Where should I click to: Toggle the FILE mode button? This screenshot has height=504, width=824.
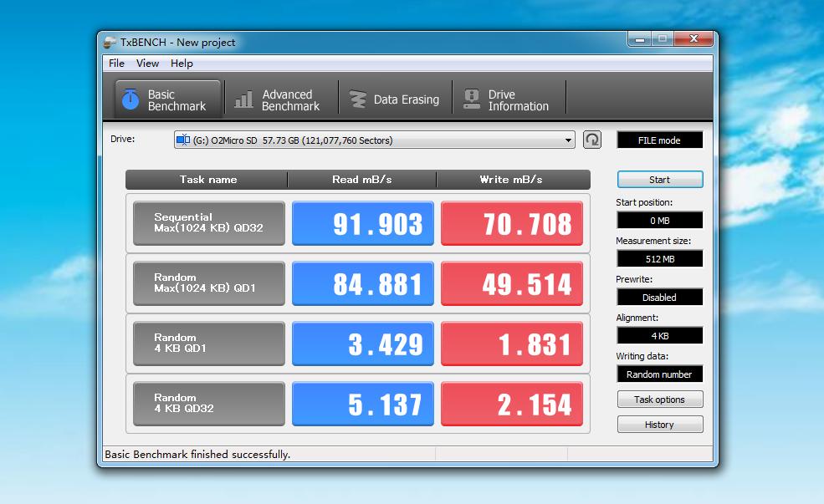coord(659,140)
